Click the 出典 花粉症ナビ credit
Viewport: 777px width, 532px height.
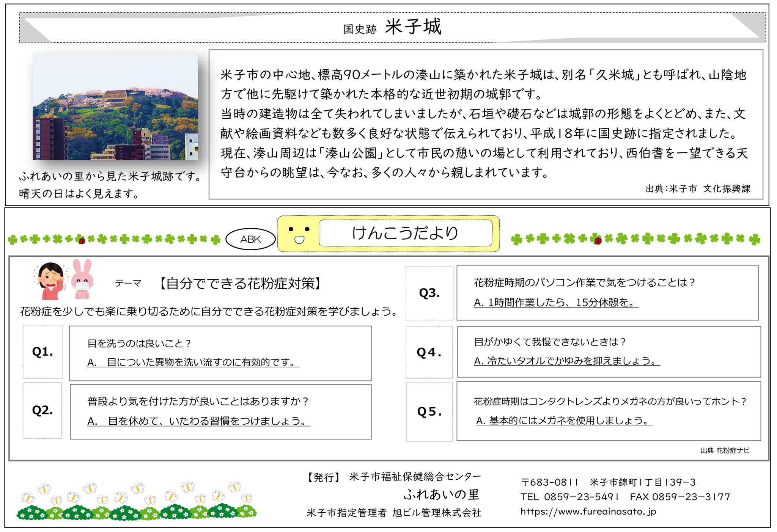pyautogui.click(x=725, y=450)
